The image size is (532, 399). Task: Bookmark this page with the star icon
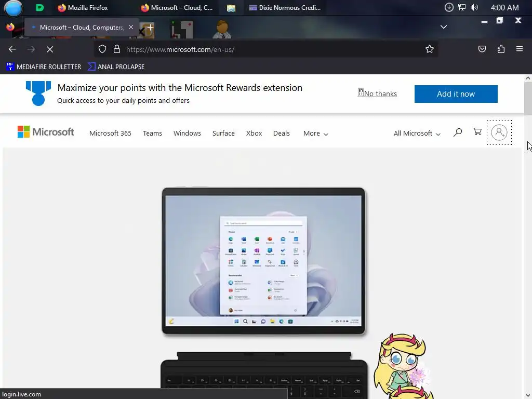coord(430,49)
